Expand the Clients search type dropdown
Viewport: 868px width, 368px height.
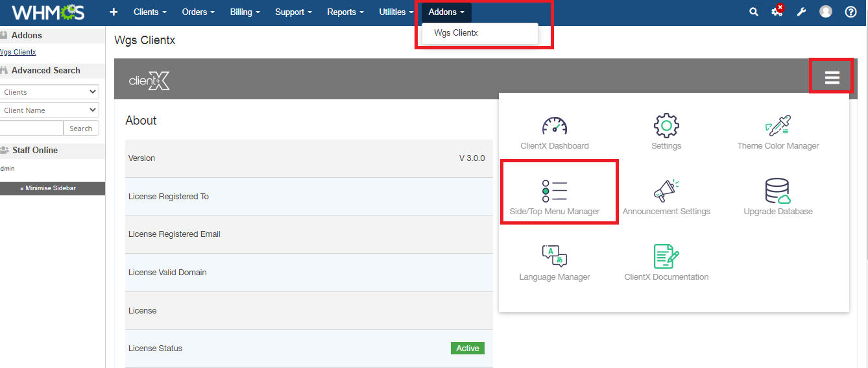coord(49,92)
